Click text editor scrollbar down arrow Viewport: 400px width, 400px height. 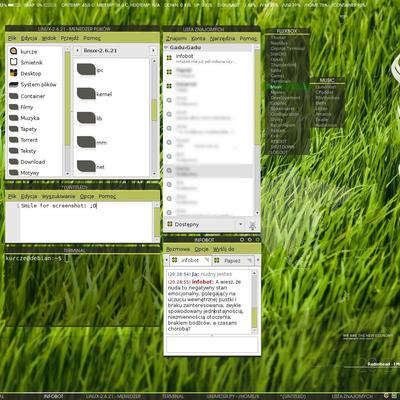157,239
